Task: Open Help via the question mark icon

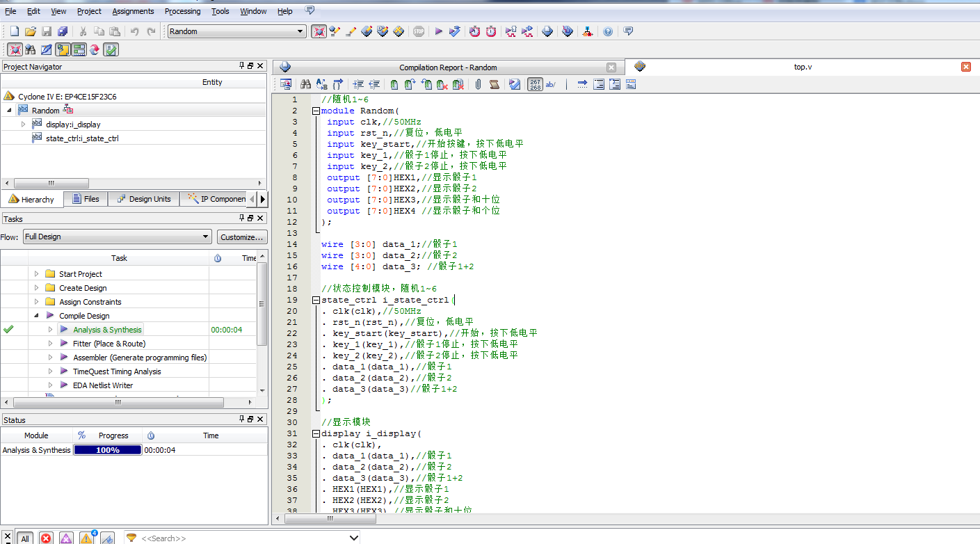Action: click(608, 31)
